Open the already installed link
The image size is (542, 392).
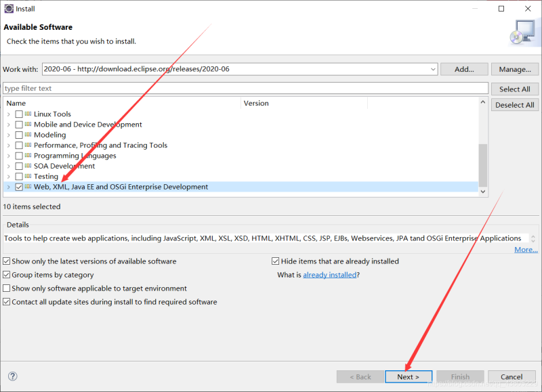point(329,275)
